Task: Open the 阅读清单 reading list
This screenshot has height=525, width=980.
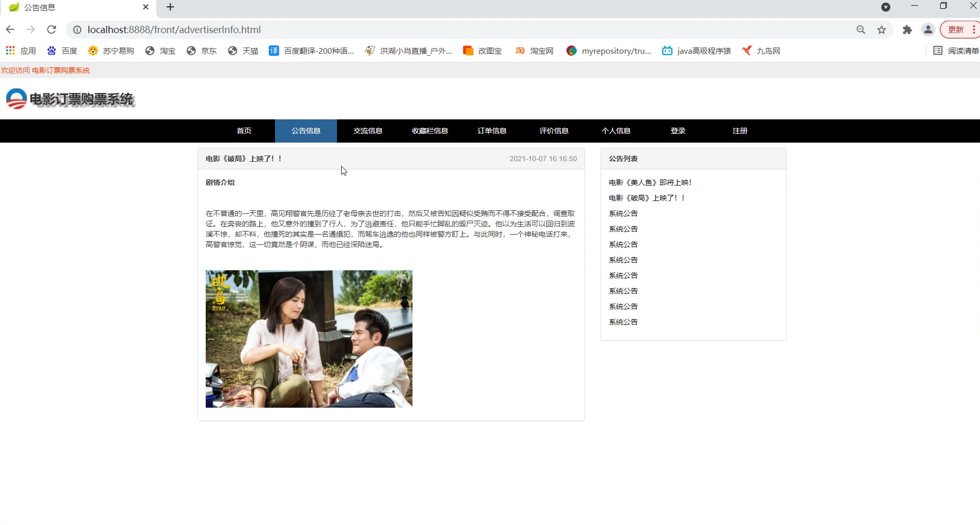Action: 956,51
